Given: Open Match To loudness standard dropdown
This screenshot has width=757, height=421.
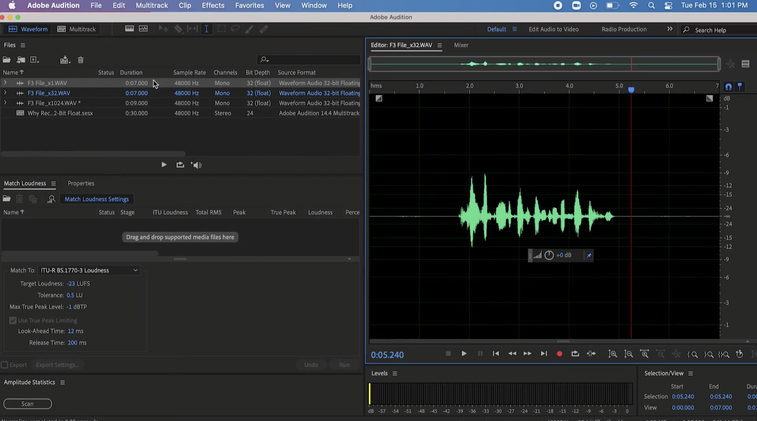Looking at the screenshot, I should pos(89,270).
